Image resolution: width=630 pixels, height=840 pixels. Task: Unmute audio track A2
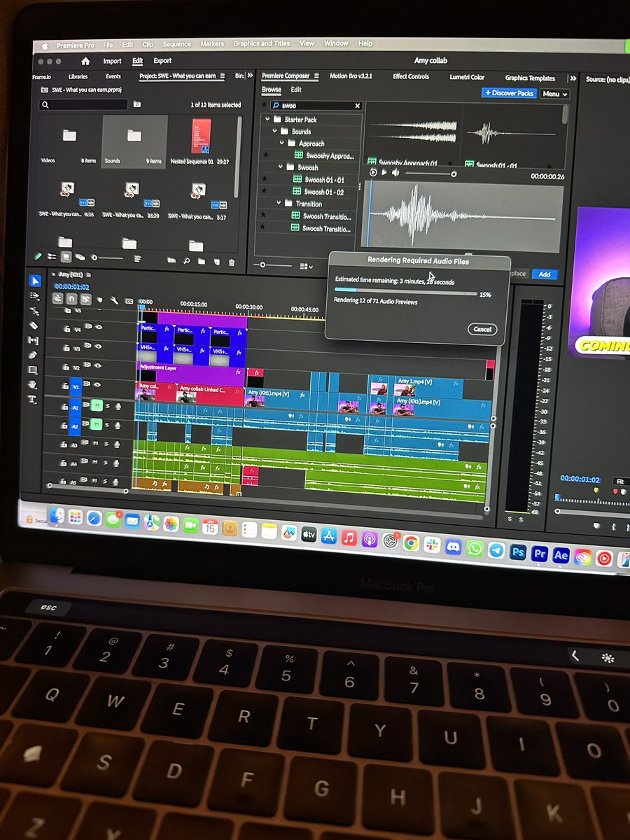click(97, 424)
